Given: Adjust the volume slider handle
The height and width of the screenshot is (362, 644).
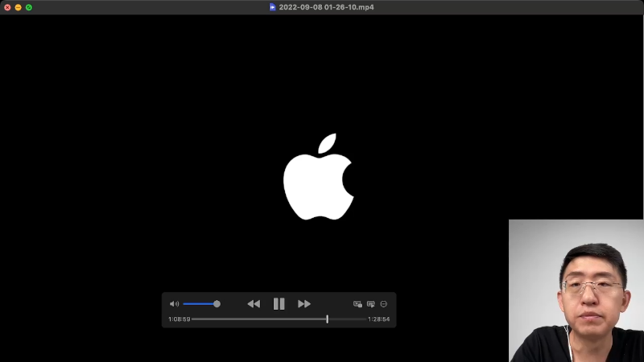Looking at the screenshot, I should (x=217, y=304).
